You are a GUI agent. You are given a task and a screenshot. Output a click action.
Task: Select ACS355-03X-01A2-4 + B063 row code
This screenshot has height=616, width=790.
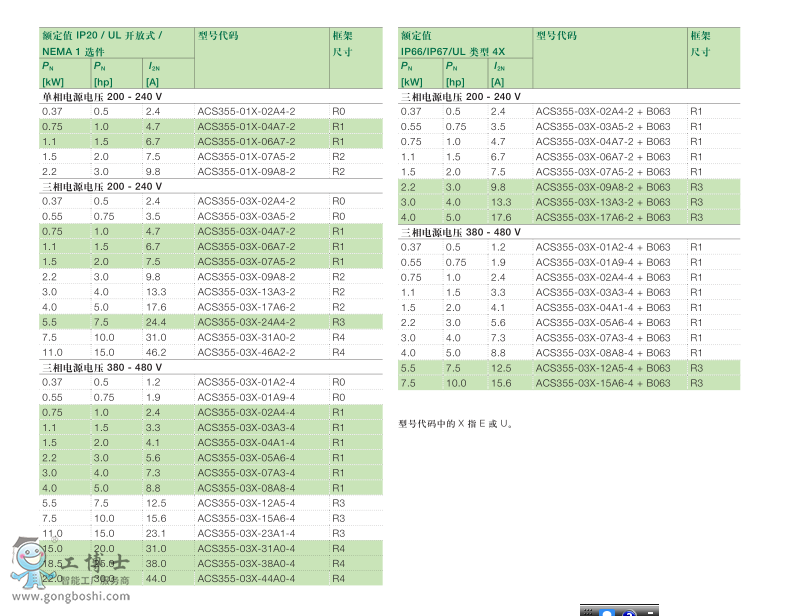point(603,247)
